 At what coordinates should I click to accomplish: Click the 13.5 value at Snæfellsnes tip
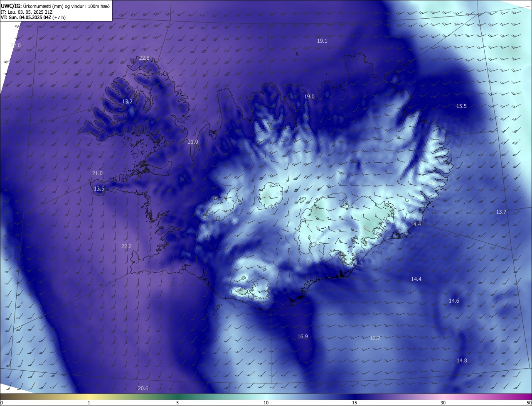[99, 188]
